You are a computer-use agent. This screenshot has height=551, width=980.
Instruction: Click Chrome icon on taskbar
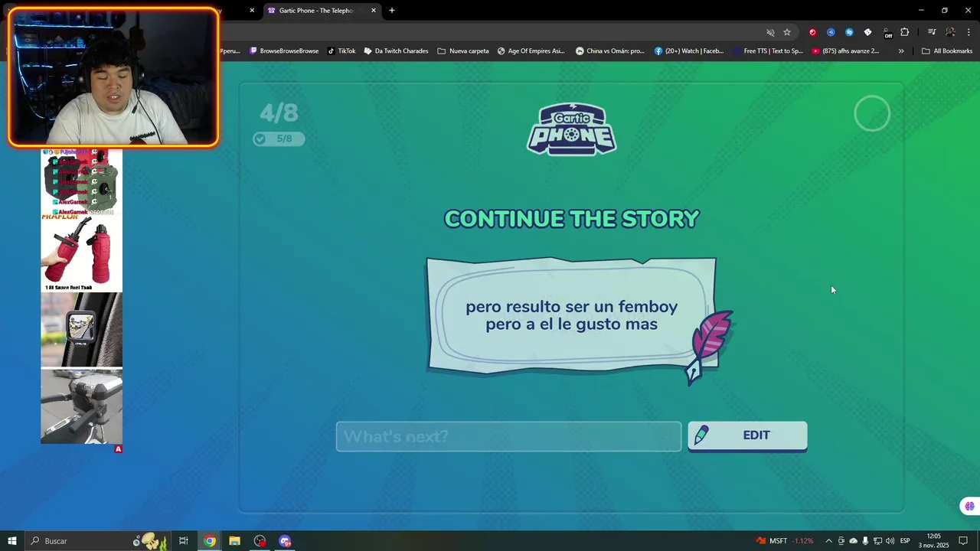coord(210,541)
